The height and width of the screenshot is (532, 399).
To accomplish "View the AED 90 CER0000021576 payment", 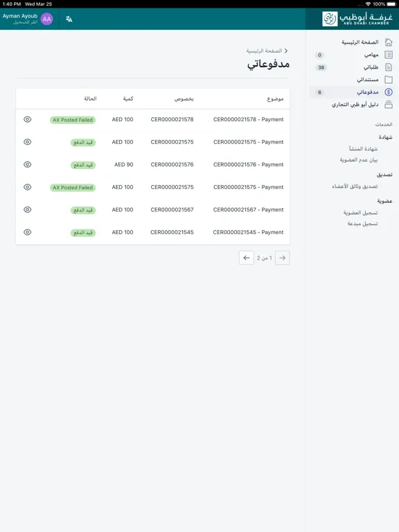I will [x=28, y=165].
